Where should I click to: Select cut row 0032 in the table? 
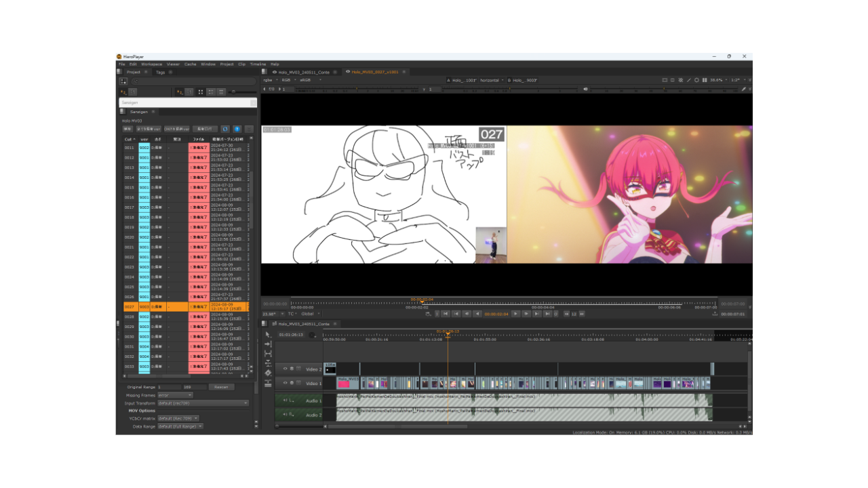click(185, 357)
